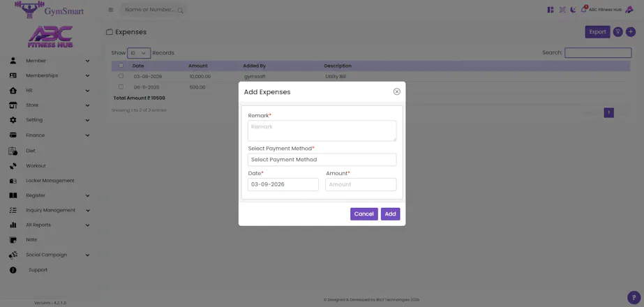Sort by the Added By column header

[x=254, y=66]
